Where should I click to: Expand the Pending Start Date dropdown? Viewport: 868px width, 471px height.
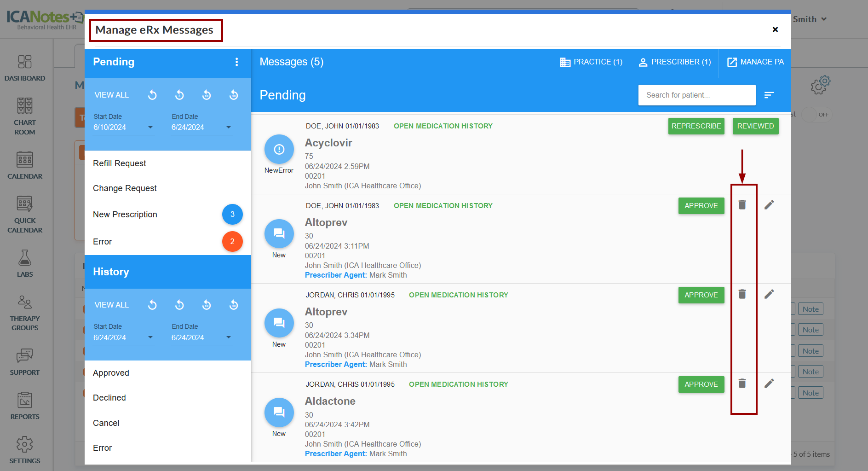click(150, 128)
